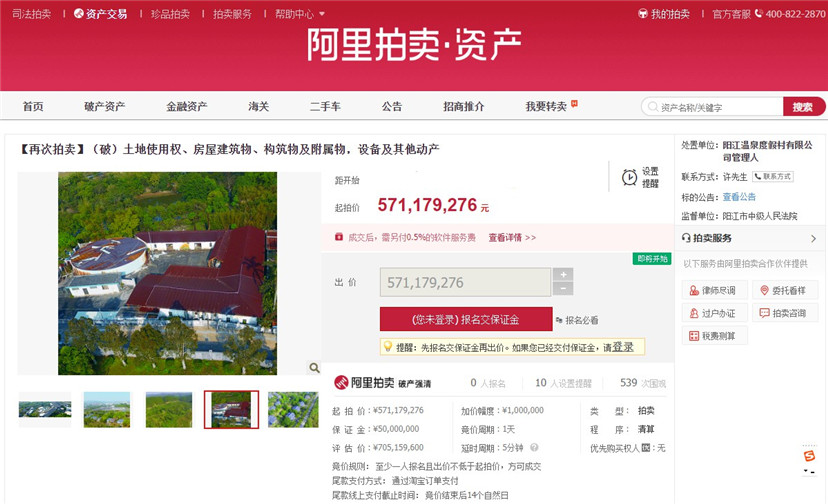Open the 报名必看 link
828x504 pixels.
pyautogui.click(x=577, y=320)
